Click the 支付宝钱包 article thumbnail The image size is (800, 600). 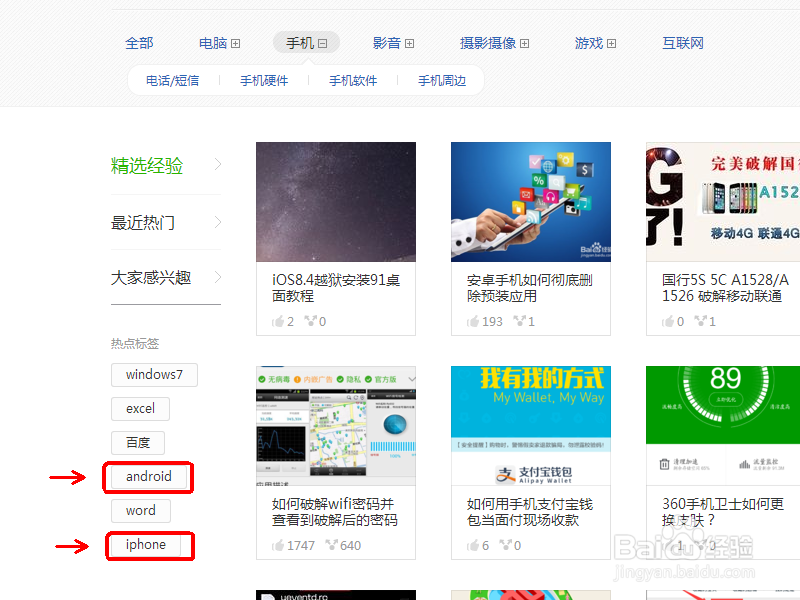click(x=530, y=423)
